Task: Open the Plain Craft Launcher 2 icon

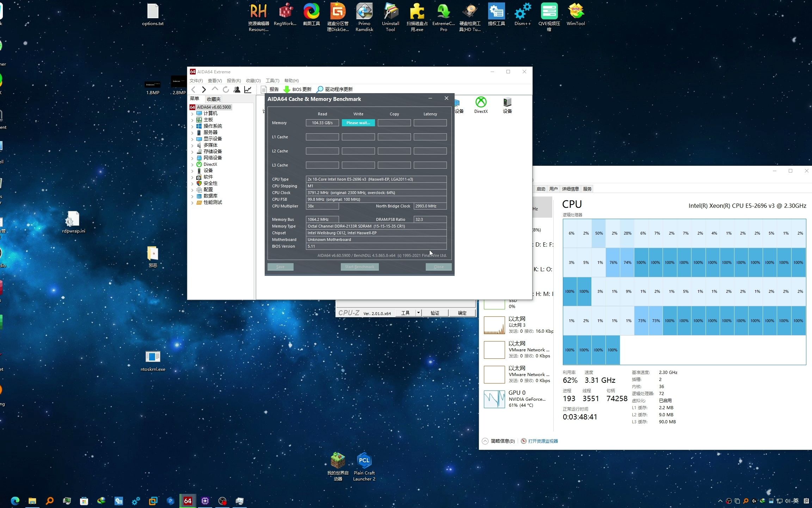Action: click(x=364, y=467)
